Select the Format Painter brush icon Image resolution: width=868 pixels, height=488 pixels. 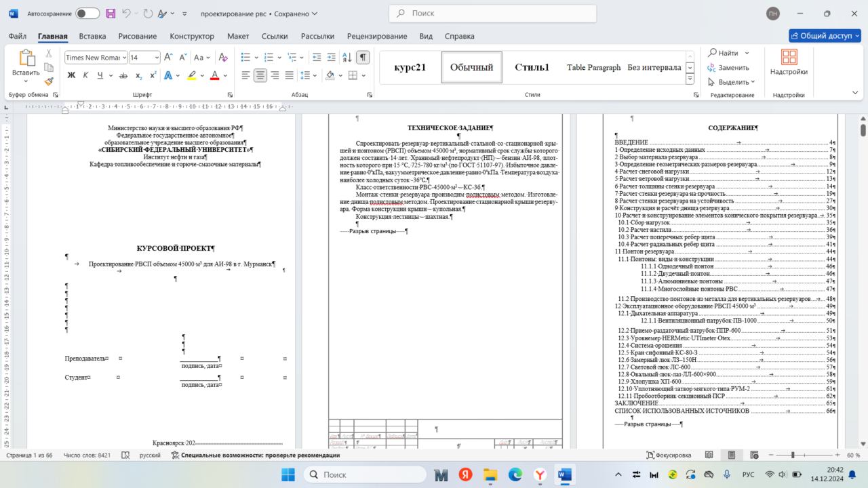coord(49,81)
